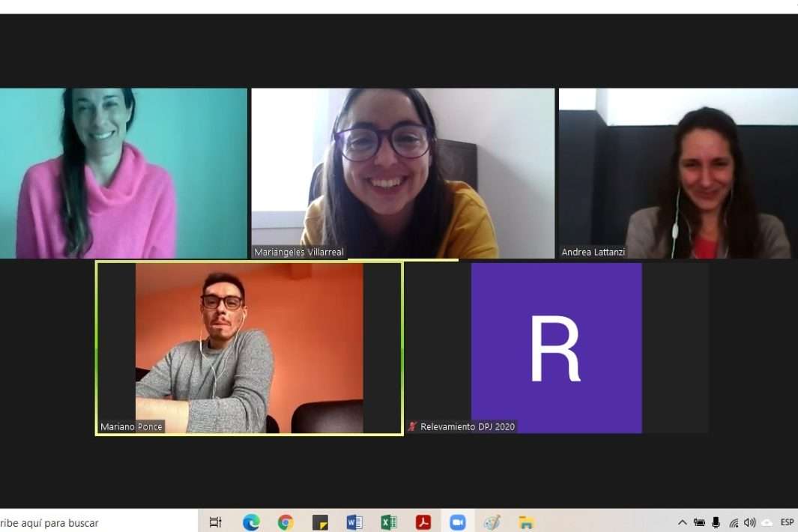This screenshot has height=532, width=798.
Task: Show hidden system tray icons
Action: point(683,522)
